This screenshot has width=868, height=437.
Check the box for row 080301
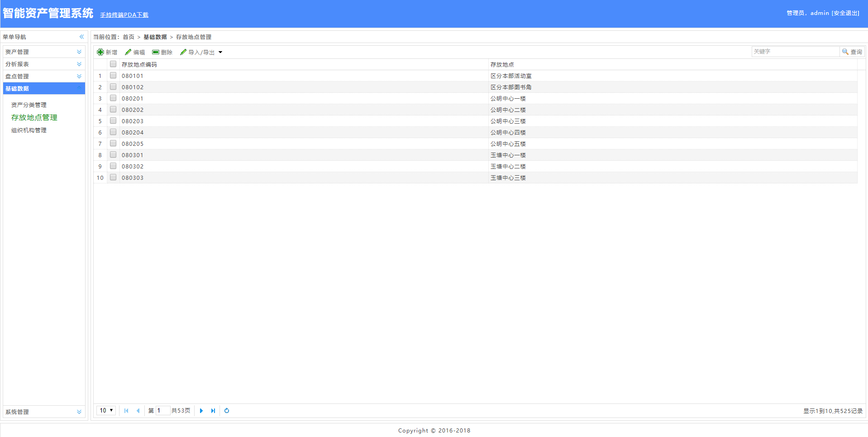113,155
